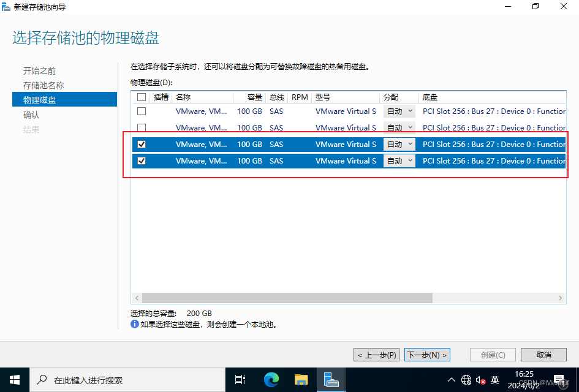
Task: Click the taskbar search input field
Action: point(127,380)
